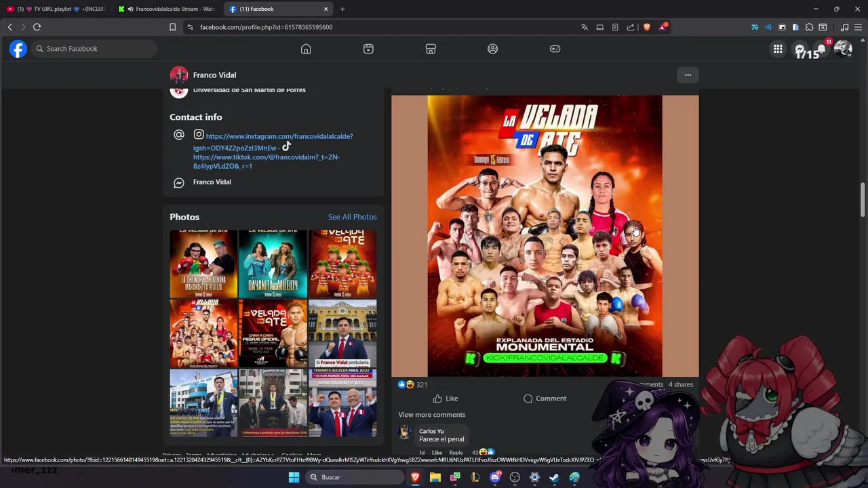868x488 pixels.
Task: Click Reply under Carlos Yu's comment
Action: pos(456,453)
